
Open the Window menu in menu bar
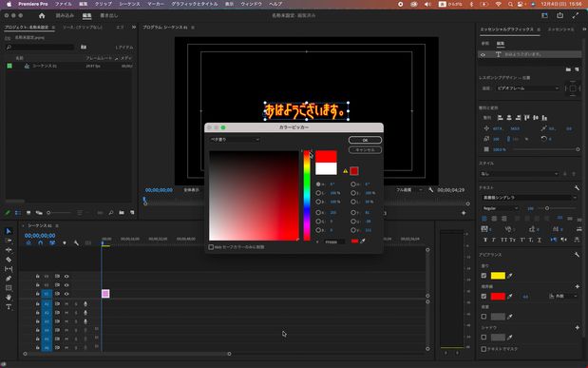coord(251,4)
